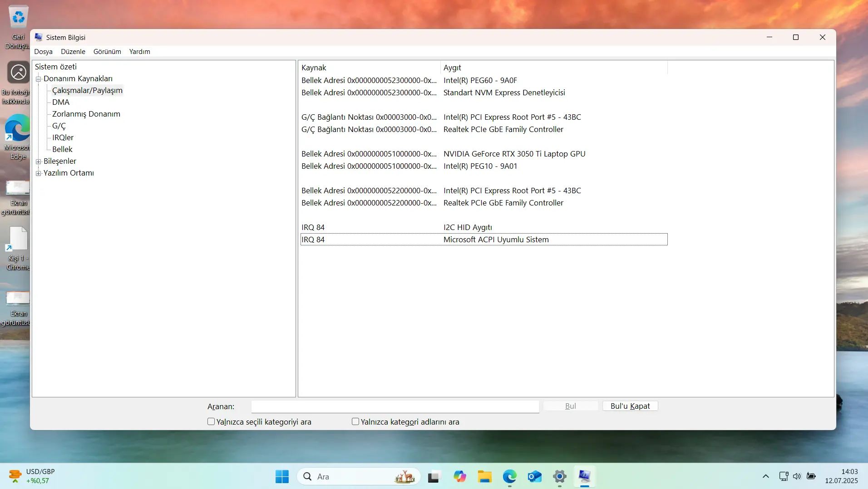Open Microsoft Edge from the taskbar
The image size is (868, 489).
[x=509, y=476]
